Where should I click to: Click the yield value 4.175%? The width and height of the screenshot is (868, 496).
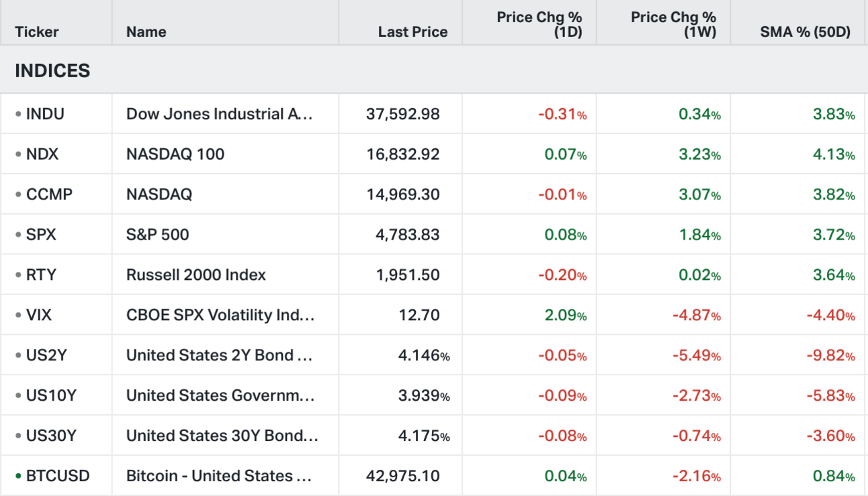pyautogui.click(x=424, y=436)
